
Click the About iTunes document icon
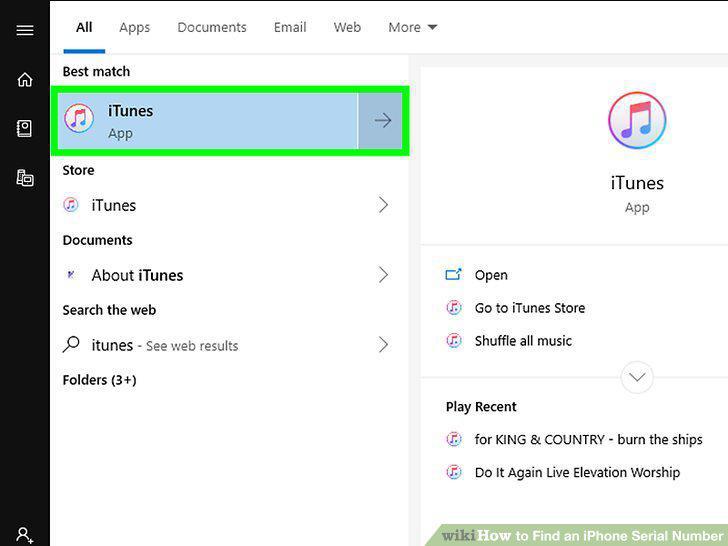pos(71,275)
